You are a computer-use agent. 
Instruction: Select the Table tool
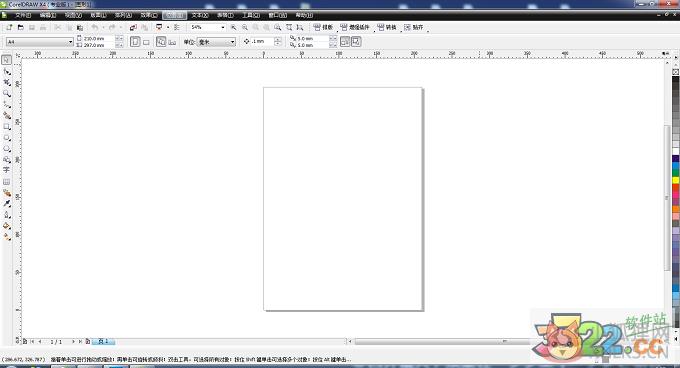pos(7,182)
